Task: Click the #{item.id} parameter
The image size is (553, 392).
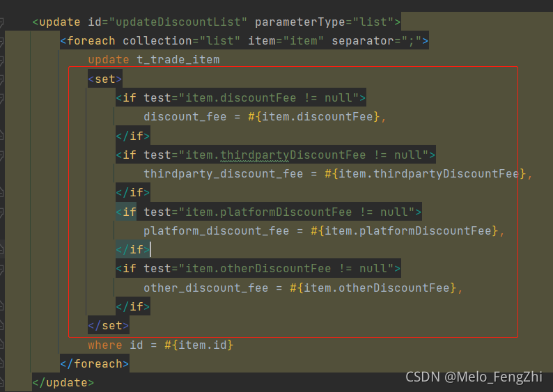Action: point(199,345)
